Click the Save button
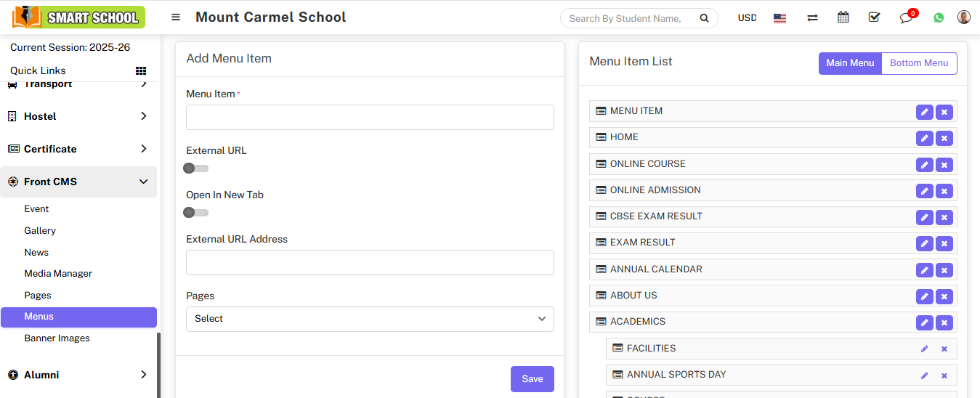This screenshot has height=398, width=980. [x=532, y=379]
